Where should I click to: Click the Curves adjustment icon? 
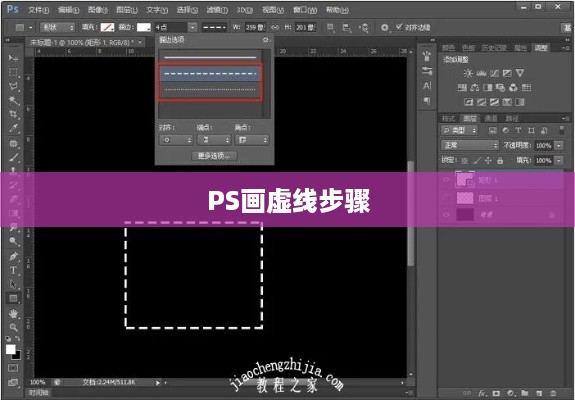pyautogui.click(x=494, y=73)
